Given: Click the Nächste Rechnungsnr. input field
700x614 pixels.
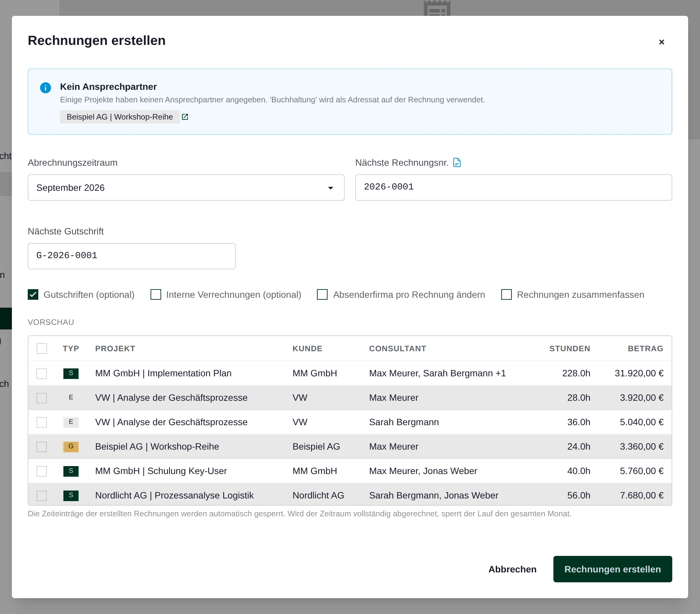Looking at the screenshot, I should [513, 188].
